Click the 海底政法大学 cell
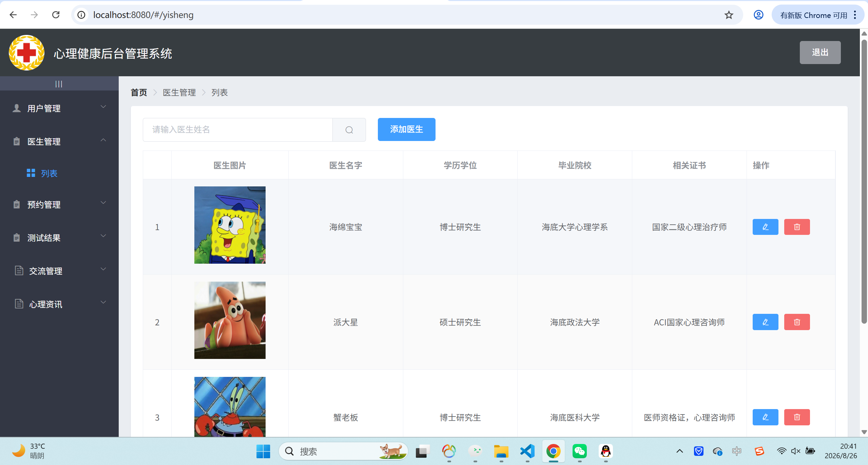Viewport: 868px width, 465px height. 575,322
